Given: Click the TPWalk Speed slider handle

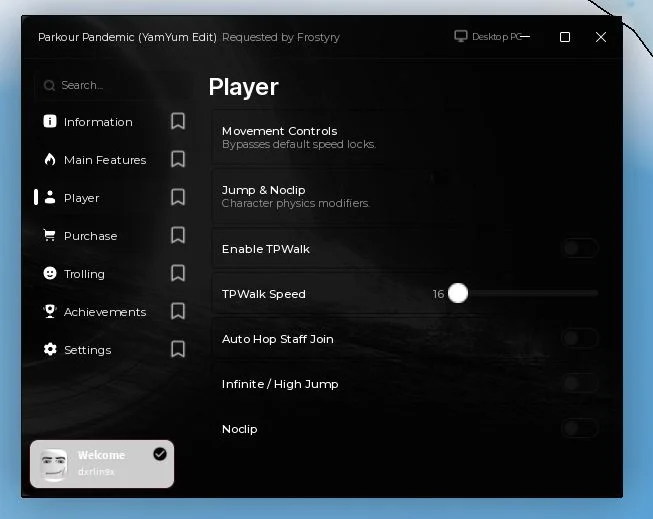Looking at the screenshot, I should pyautogui.click(x=458, y=293).
